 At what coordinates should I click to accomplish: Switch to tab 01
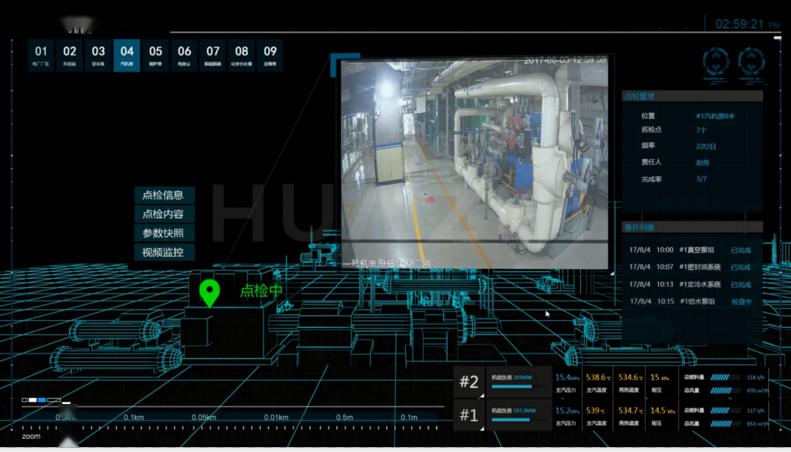tap(41, 55)
